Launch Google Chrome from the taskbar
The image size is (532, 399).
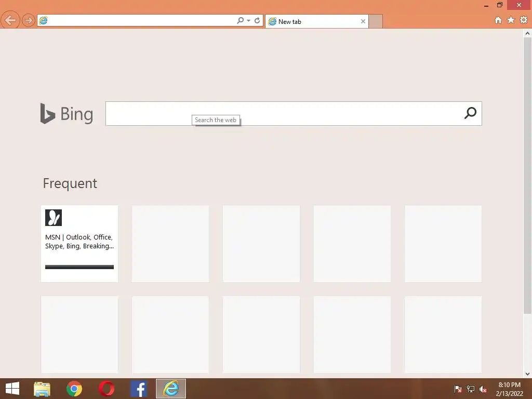(x=74, y=389)
